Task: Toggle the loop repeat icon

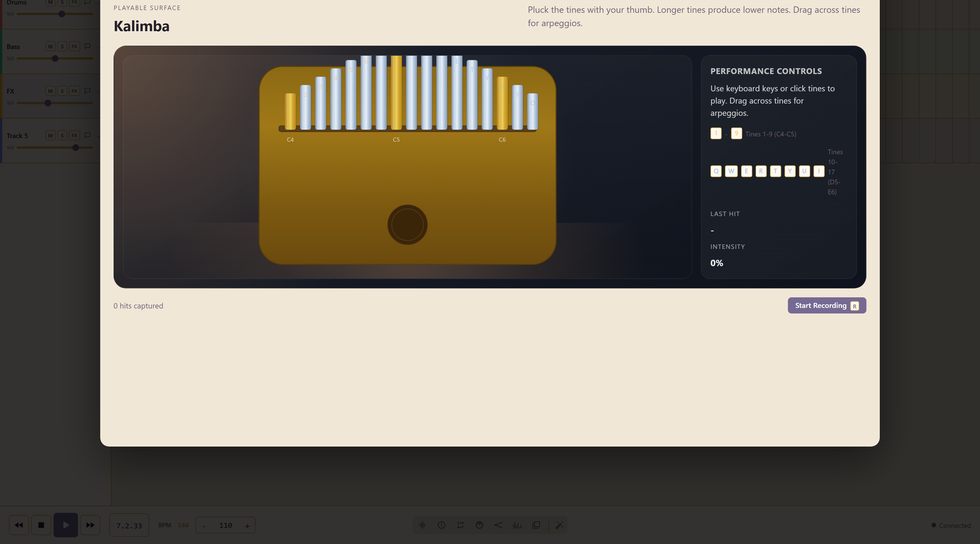Action: point(460,525)
